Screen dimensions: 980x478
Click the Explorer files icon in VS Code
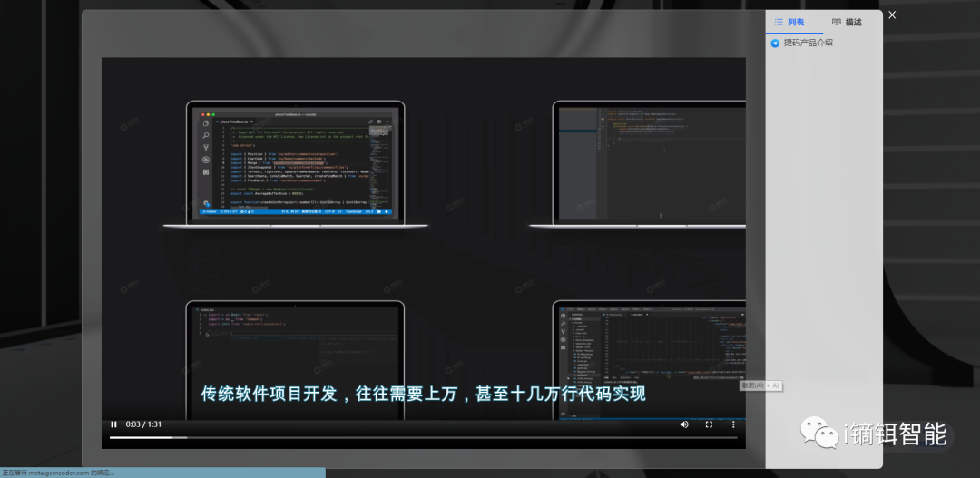(206, 123)
